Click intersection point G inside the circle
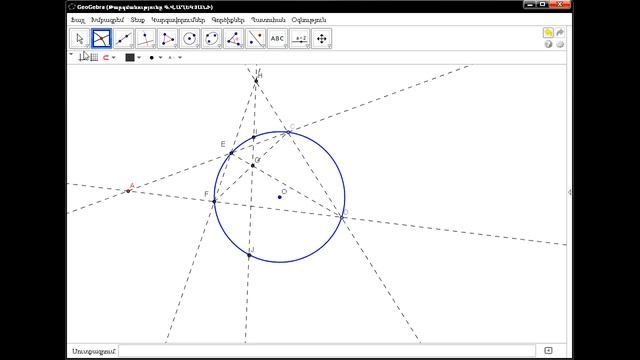 click(x=253, y=165)
